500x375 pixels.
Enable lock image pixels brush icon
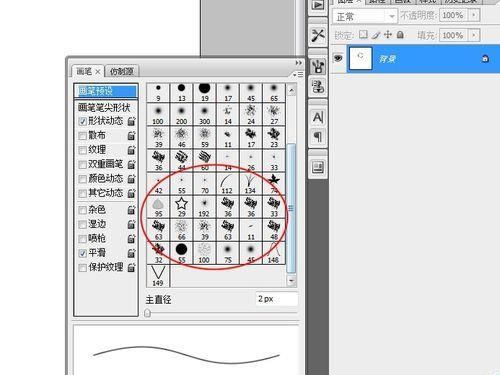[376, 35]
